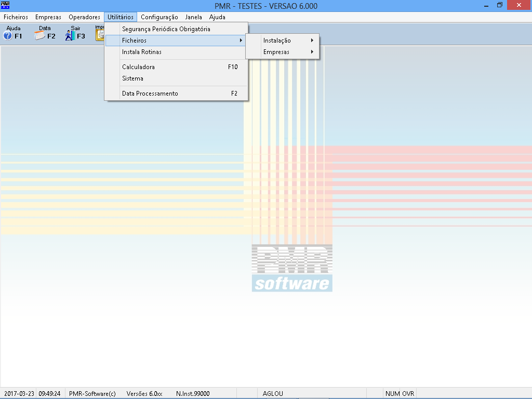Open the Ficheiros menu in the menu bar
Screen dimensions: 532x399
(x=16, y=17)
